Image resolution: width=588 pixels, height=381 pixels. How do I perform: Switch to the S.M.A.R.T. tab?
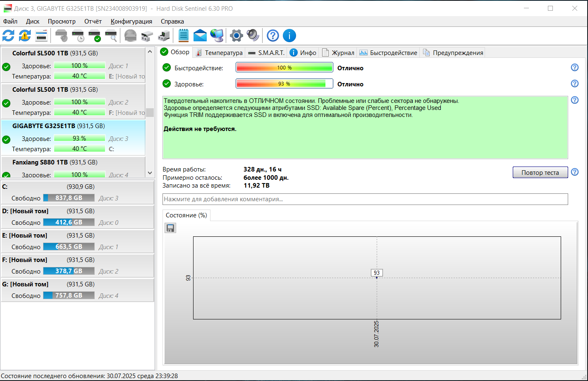click(x=266, y=52)
